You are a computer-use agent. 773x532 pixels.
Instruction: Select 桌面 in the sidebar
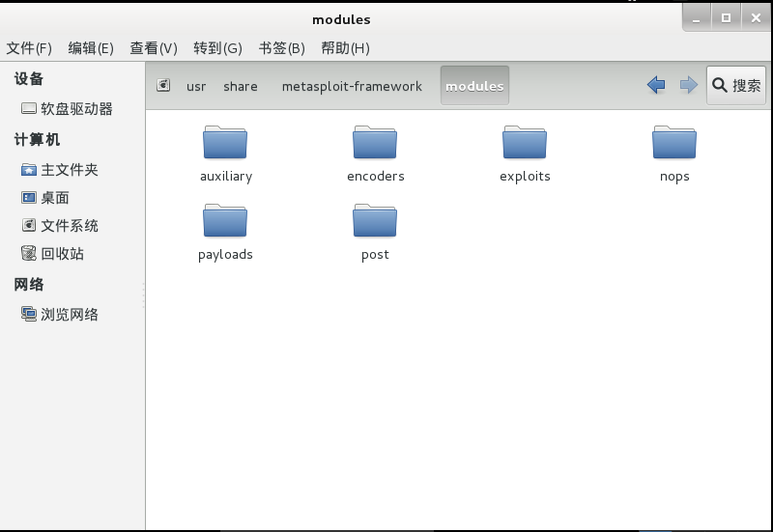[55, 198]
